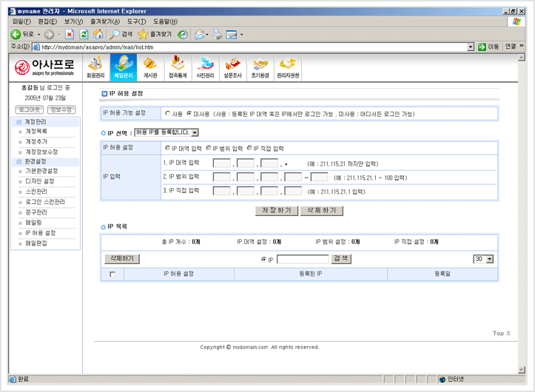Image resolution: width=535 pixels, height=392 pixels.
Task: Open 스킨관리 in the left sidebar
Action: pyautogui.click(x=36, y=192)
